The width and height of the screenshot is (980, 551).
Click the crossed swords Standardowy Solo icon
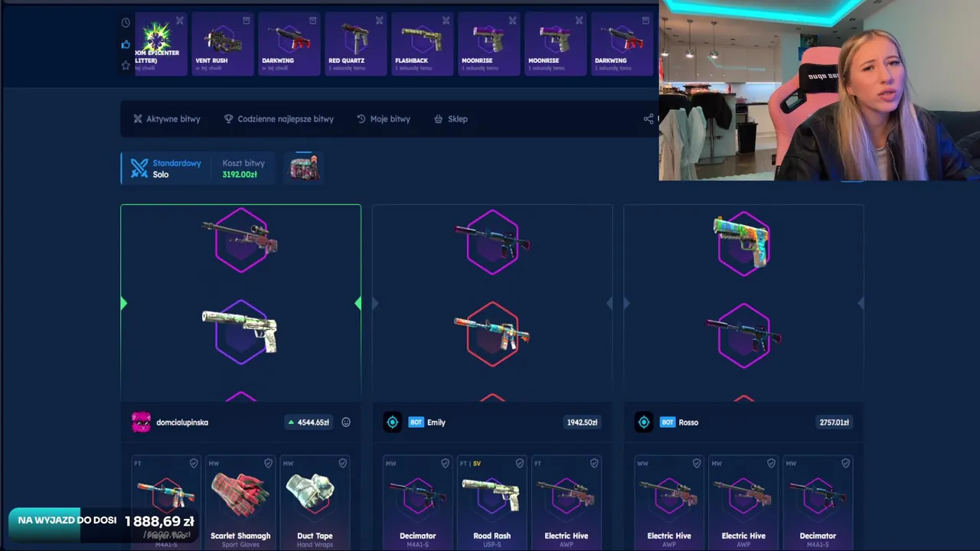coord(139,168)
